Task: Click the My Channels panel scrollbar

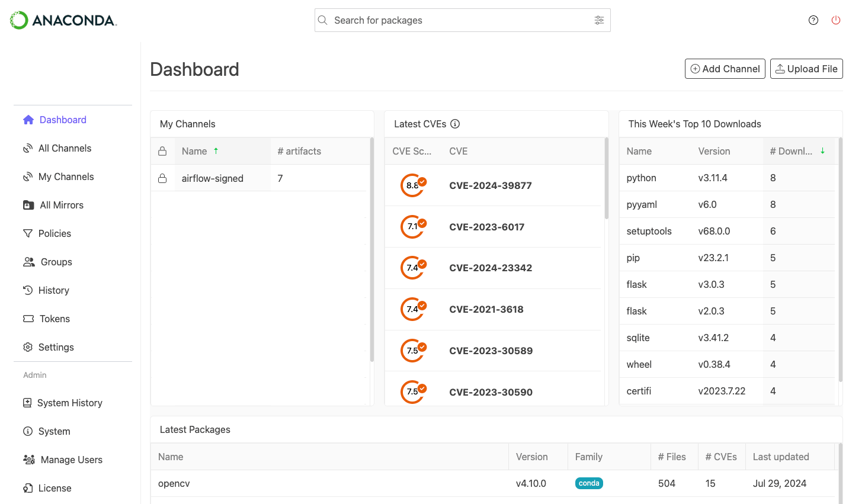Action: click(371, 249)
